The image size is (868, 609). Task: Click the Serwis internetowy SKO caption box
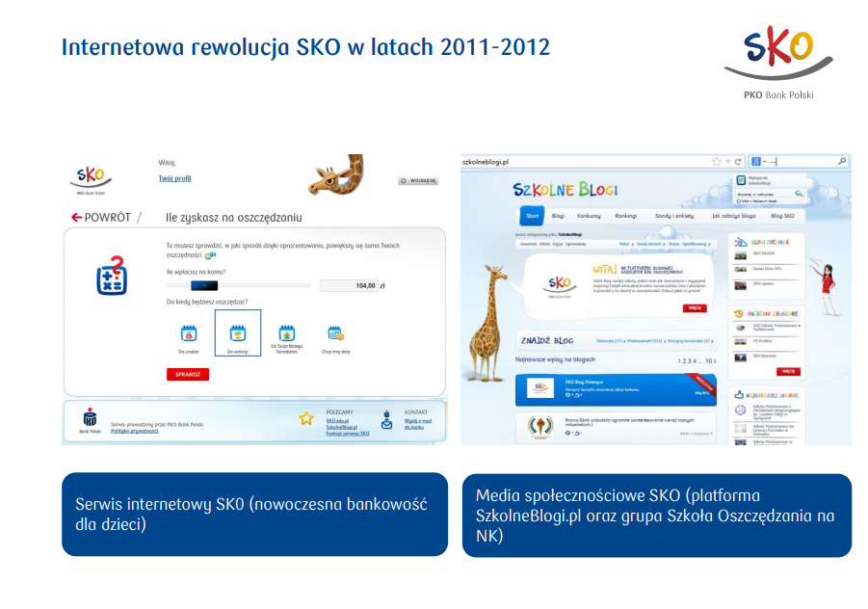(254, 515)
